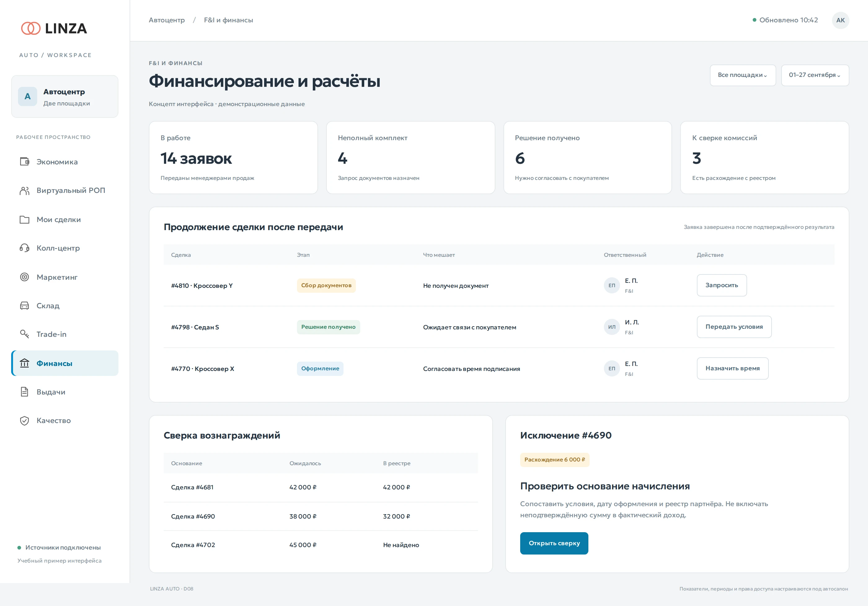Click the Решение получено stage badge in table
The image size is (868, 606).
click(329, 327)
